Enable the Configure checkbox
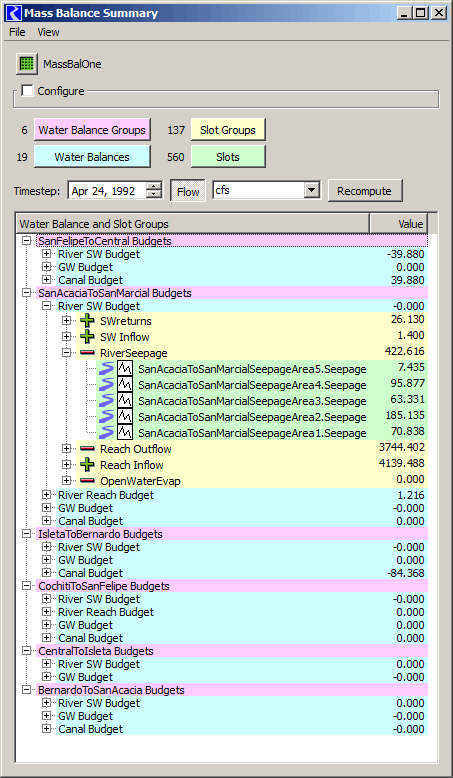 (x=28, y=91)
